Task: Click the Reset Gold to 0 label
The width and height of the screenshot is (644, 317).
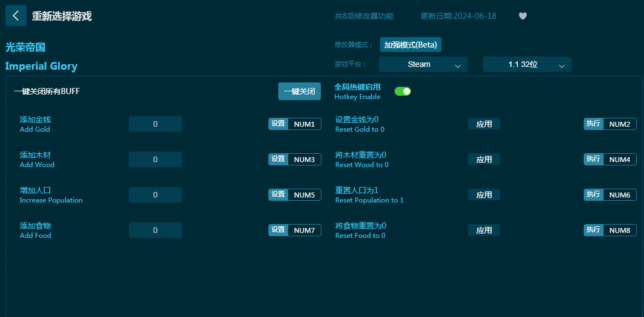Action: tap(360, 129)
